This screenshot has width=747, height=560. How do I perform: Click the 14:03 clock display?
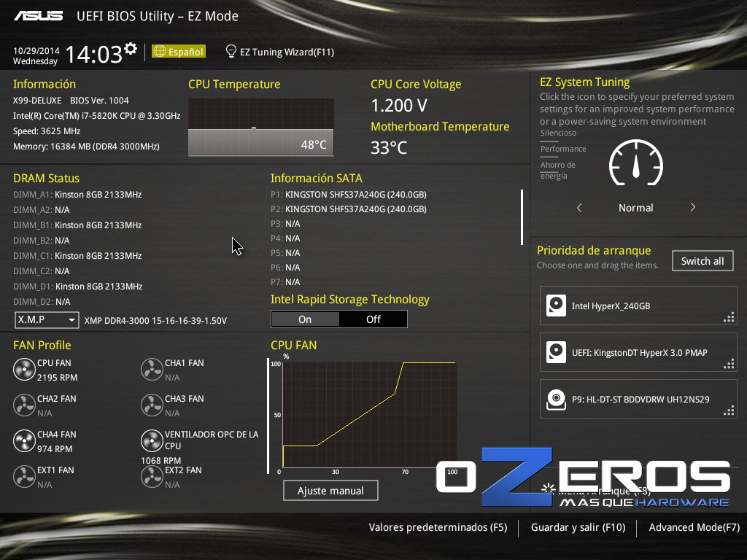[x=94, y=54]
